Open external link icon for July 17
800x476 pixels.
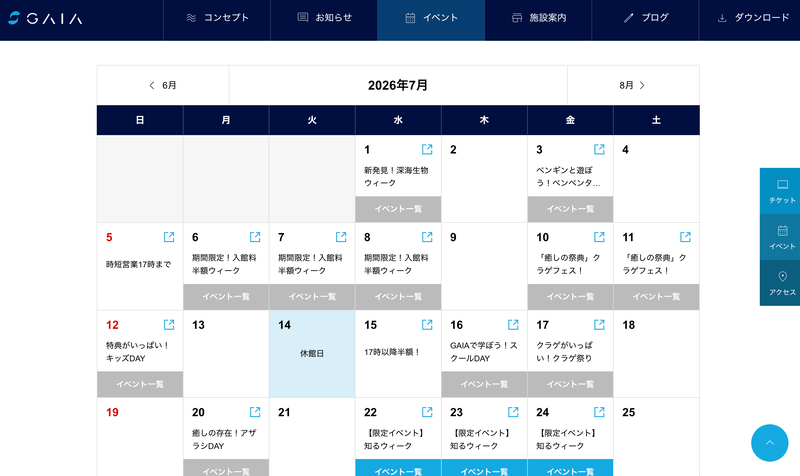click(x=599, y=324)
